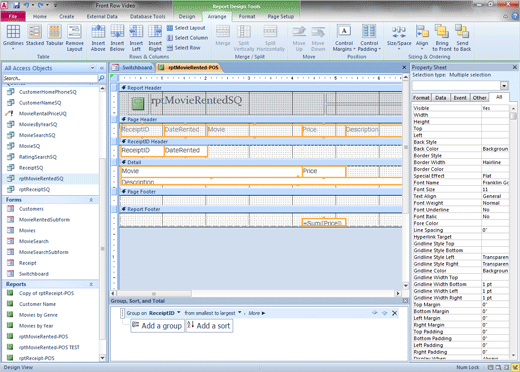Click Insert Below in Rows & Columns
Image resolution: width=520 pixels, height=372 pixels.
pyautogui.click(x=117, y=38)
